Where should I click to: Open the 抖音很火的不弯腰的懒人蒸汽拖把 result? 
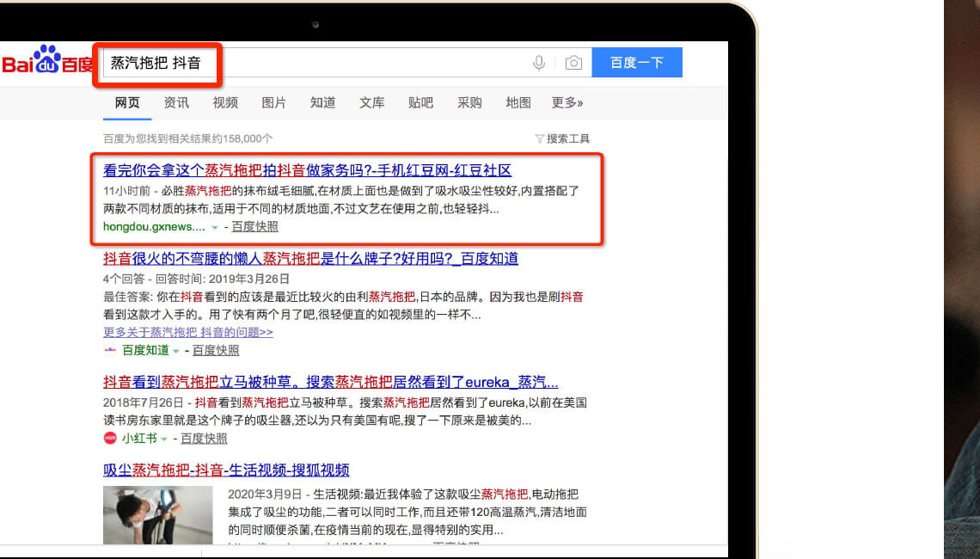click(x=310, y=259)
